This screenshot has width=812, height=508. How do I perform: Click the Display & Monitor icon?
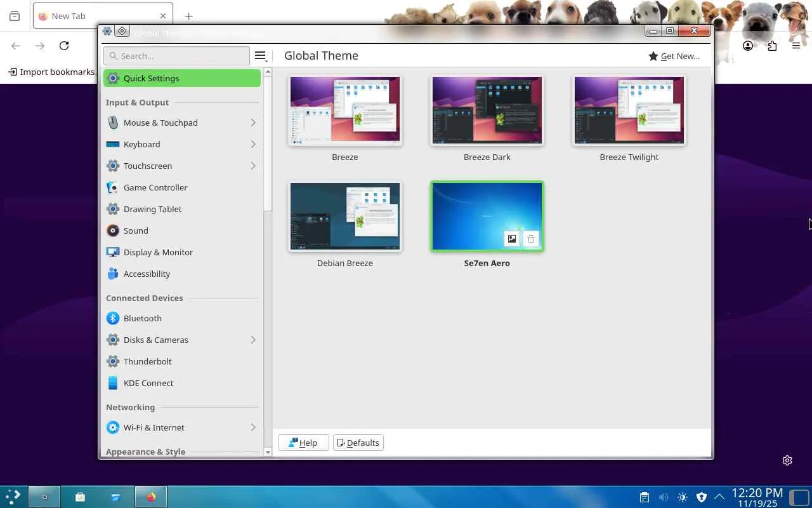coord(113,252)
